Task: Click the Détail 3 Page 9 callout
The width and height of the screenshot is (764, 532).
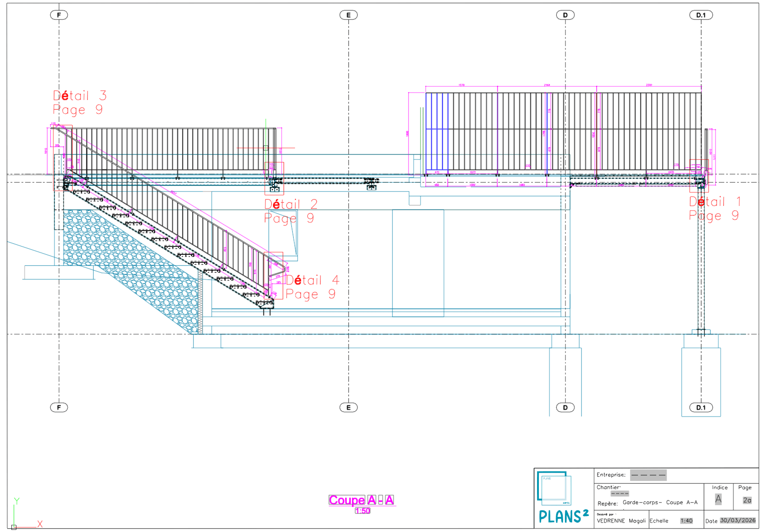Action: [79, 102]
